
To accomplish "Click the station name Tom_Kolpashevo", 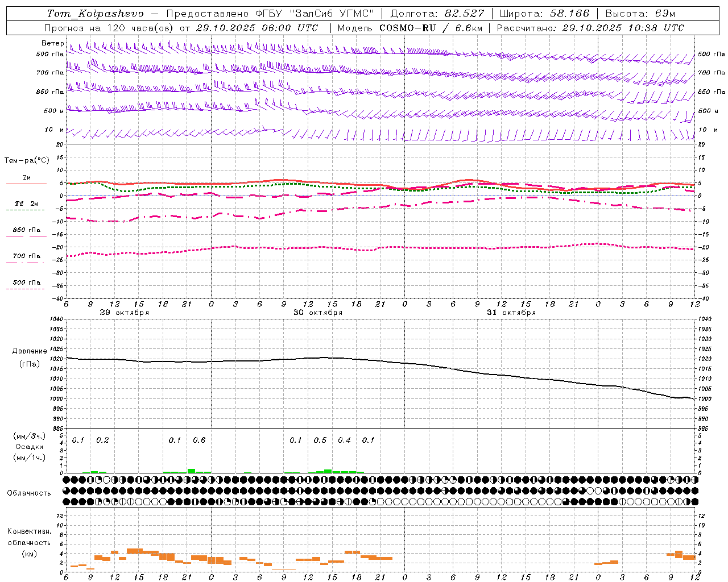I will [96, 14].
